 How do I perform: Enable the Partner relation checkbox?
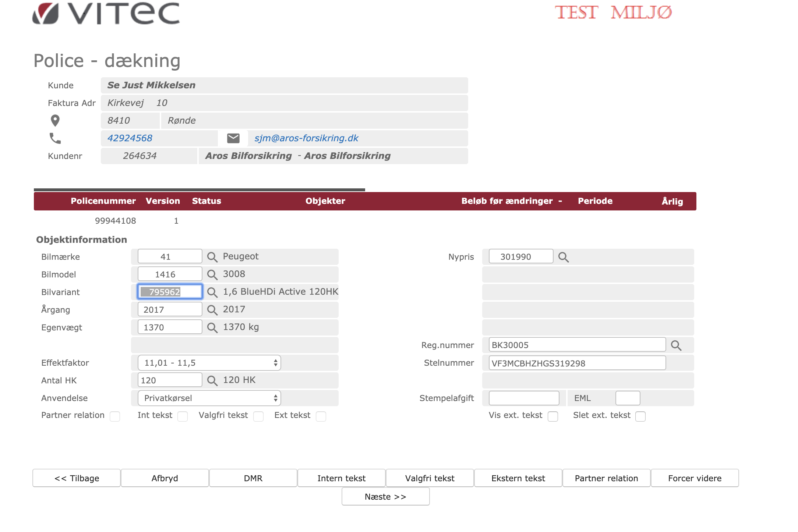(115, 416)
